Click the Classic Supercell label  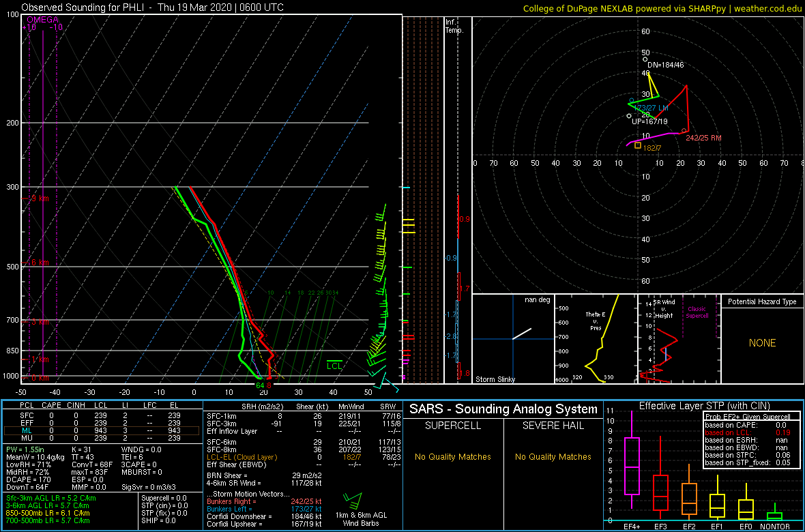tap(697, 312)
